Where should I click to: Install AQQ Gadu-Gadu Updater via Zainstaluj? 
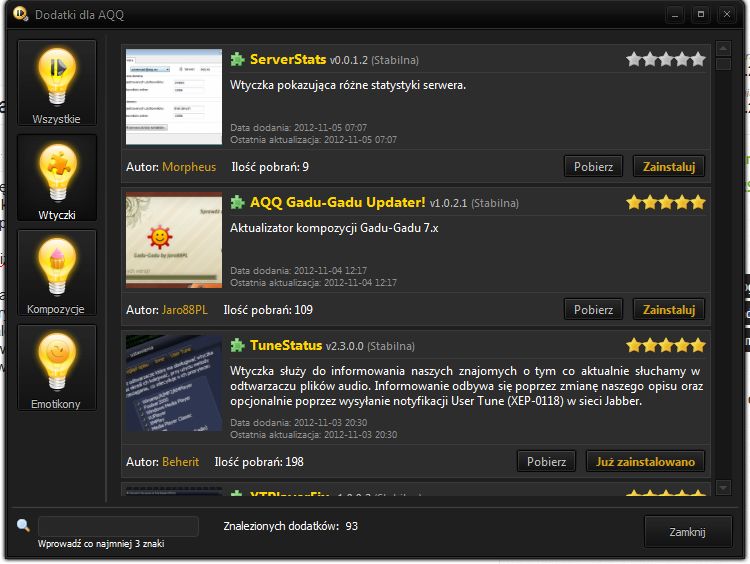pyautogui.click(x=669, y=310)
